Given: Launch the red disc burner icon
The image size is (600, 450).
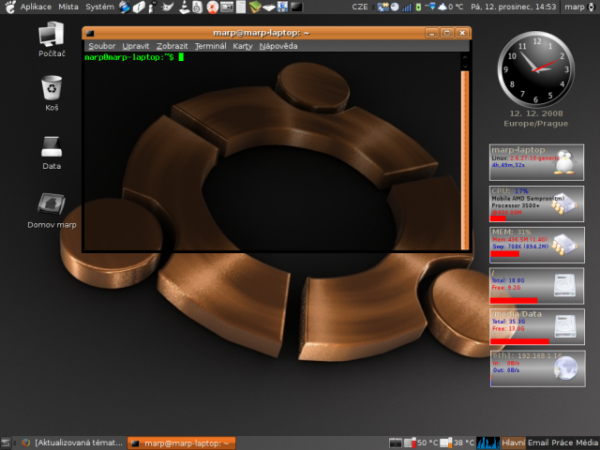Looking at the screenshot, I should point(212,7).
